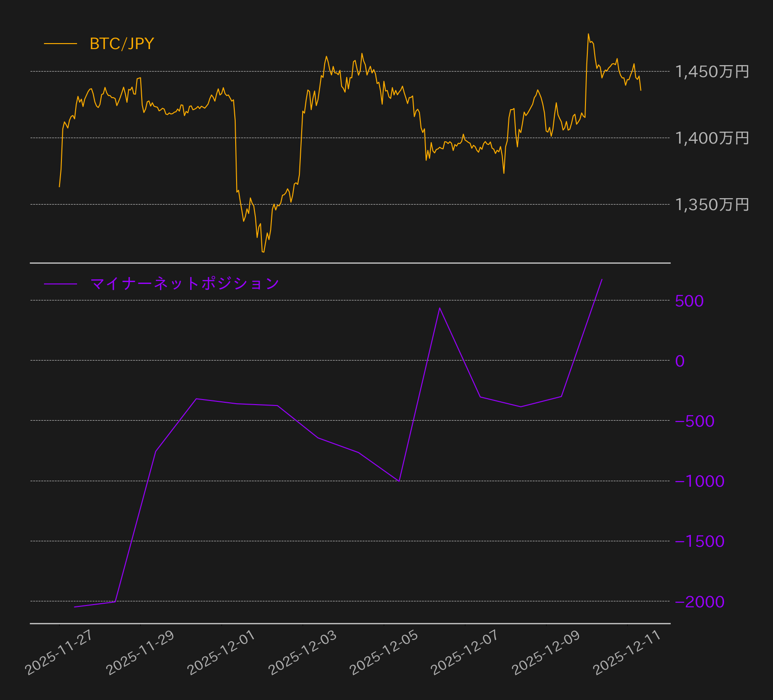Select the 2025-12-07 date label
The height and width of the screenshot is (700, 773).
coord(464,652)
